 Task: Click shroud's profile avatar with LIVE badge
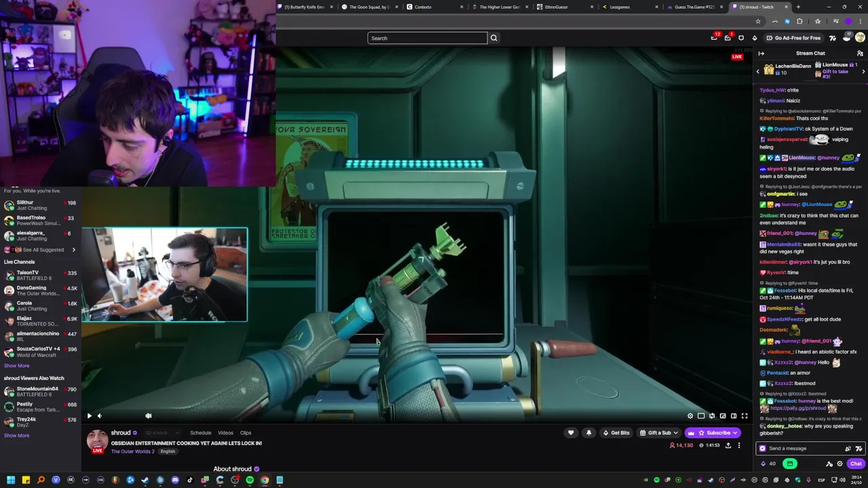pos(97,442)
